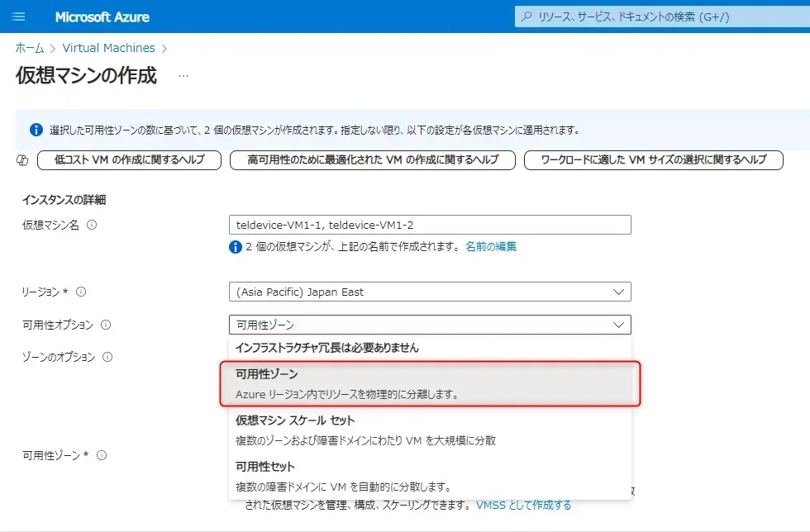This screenshot has width=810, height=532.
Task: Click the magnifier icon in search bar
Action: (x=526, y=17)
